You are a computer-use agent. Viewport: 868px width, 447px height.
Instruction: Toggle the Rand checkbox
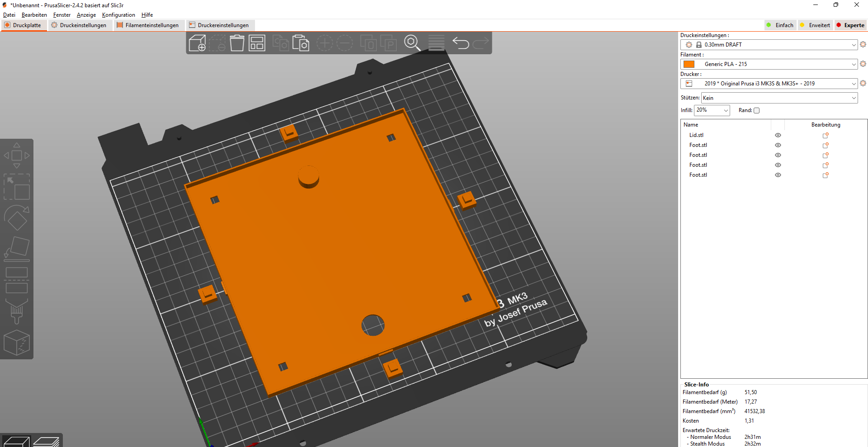coord(756,110)
